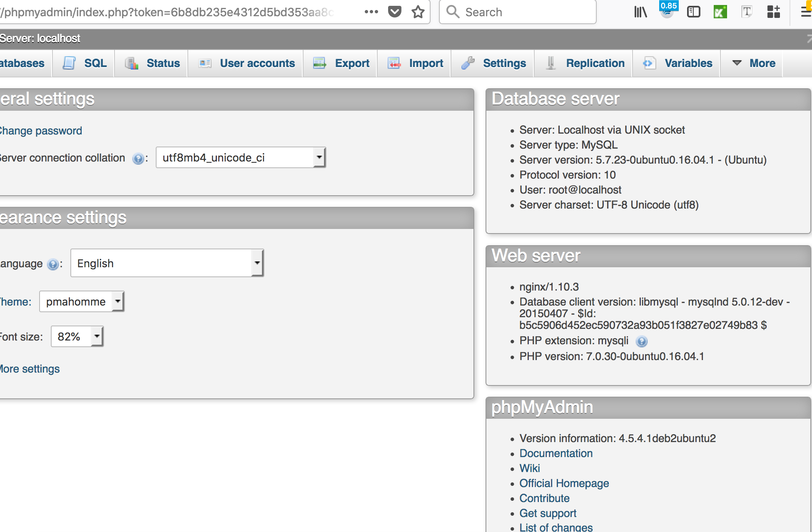Click the SQL tab icon
Screen dimensions: 812x532
69,63
